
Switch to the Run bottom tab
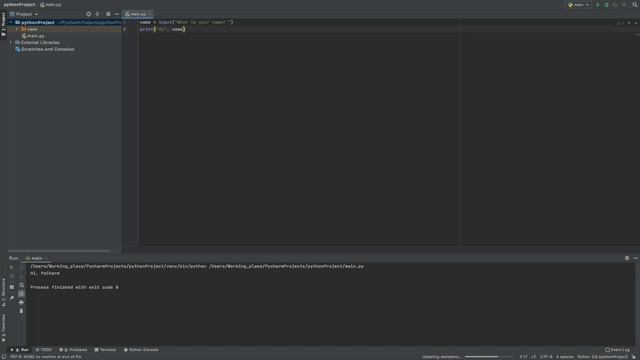[20, 350]
